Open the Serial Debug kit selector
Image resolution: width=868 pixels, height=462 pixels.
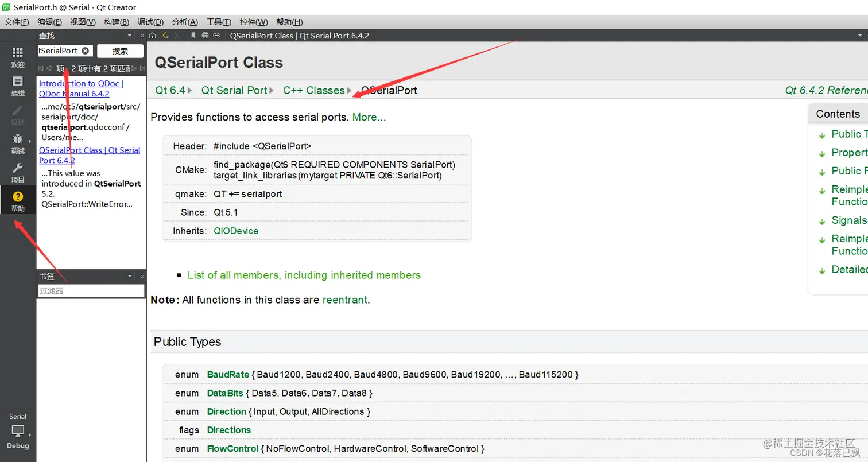(x=18, y=430)
